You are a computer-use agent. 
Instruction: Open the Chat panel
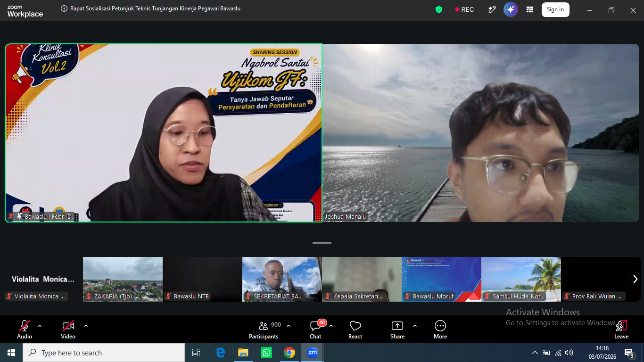point(315,329)
